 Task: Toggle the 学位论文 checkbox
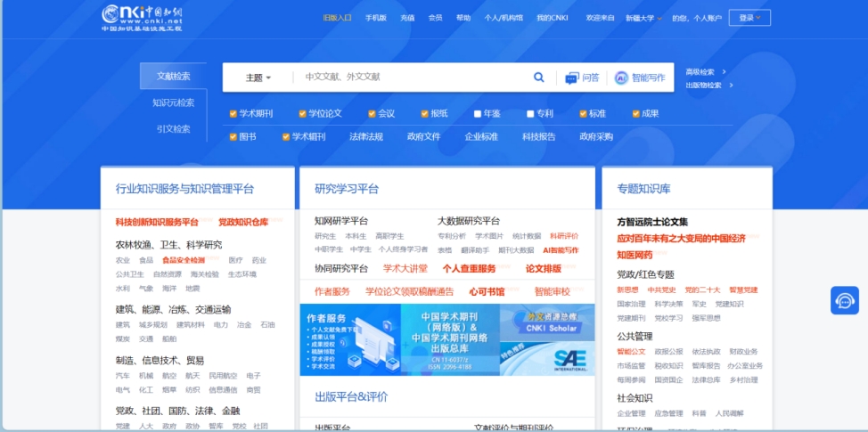pos(302,114)
